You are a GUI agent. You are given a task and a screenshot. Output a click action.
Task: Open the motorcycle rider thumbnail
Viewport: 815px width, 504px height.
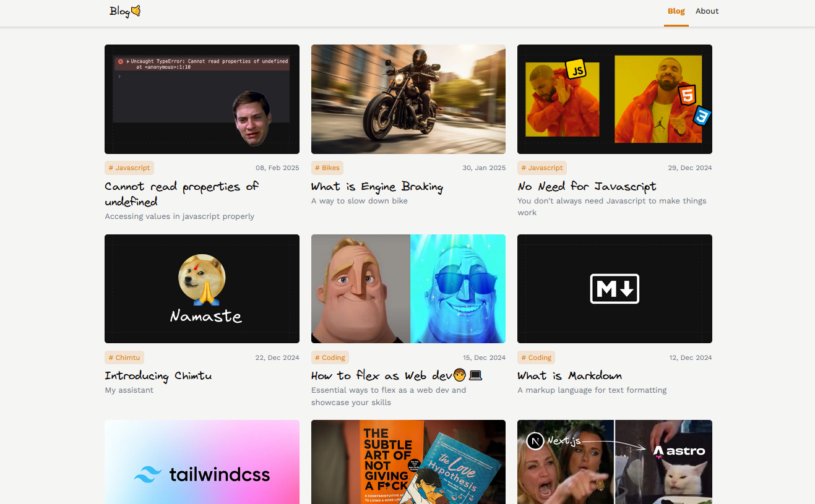pyautogui.click(x=408, y=99)
